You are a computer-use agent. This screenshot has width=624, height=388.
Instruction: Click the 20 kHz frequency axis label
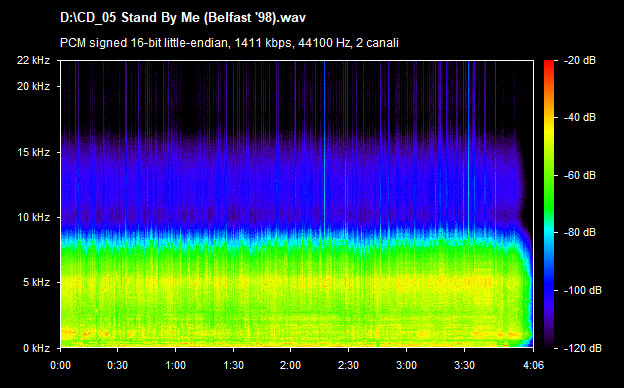pyautogui.click(x=33, y=86)
